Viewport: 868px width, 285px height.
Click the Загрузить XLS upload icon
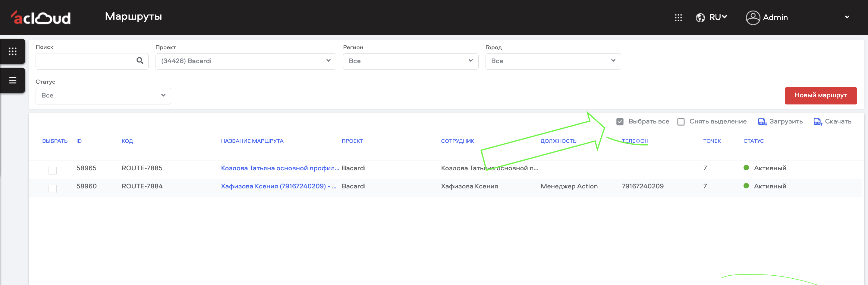pos(762,122)
